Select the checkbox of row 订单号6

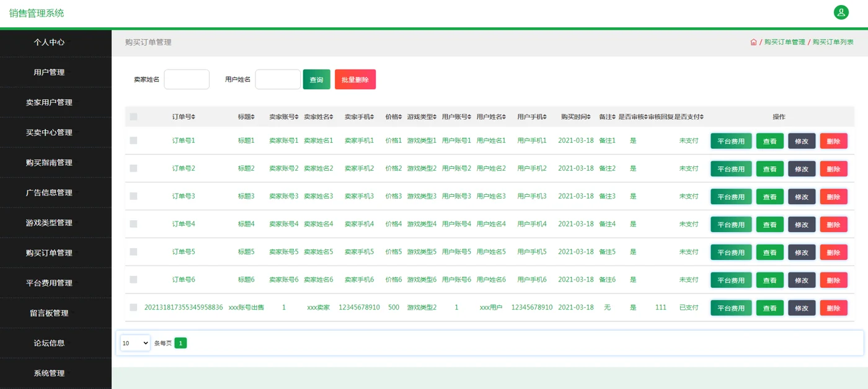tap(134, 280)
